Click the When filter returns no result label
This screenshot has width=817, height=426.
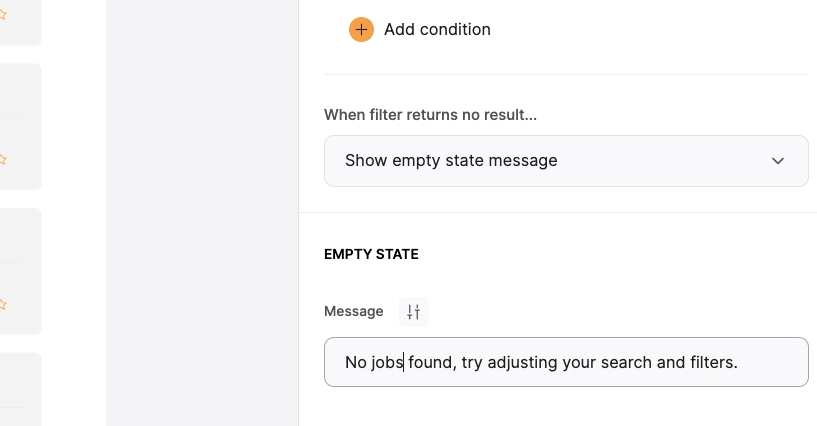(x=430, y=115)
